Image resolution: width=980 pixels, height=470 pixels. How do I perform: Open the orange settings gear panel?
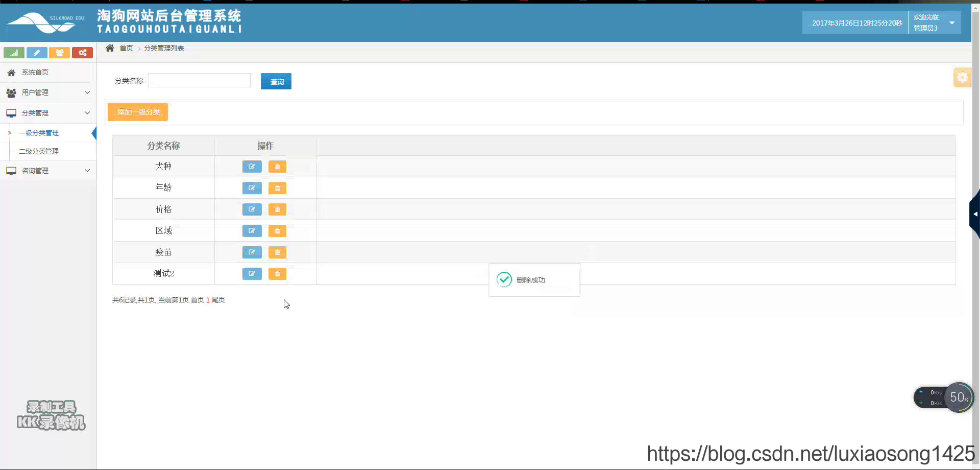(962, 78)
